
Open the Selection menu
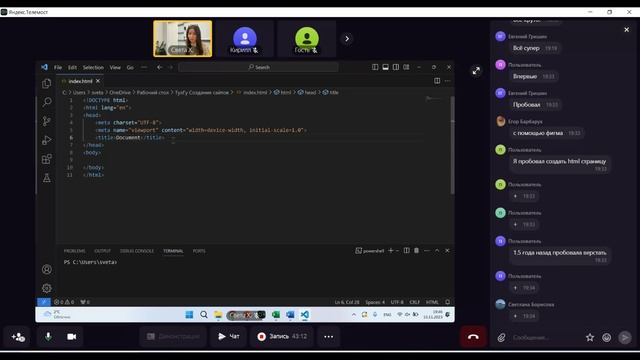(x=93, y=67)
